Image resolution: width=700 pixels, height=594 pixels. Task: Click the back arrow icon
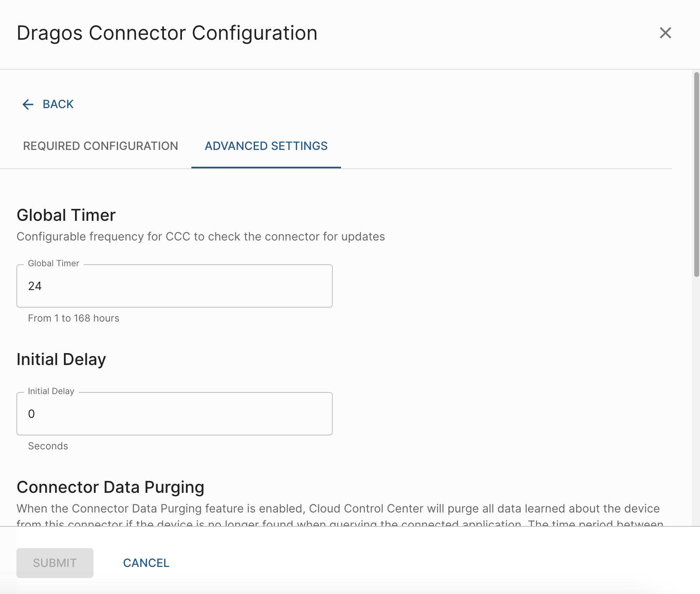click(x=28, y=104)
